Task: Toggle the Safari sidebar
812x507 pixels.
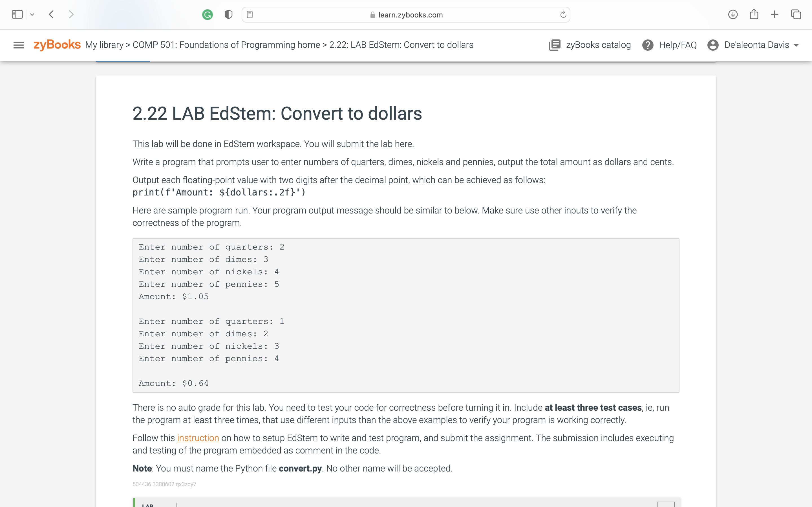Action: pyautogui.click(x=17, y=14)
